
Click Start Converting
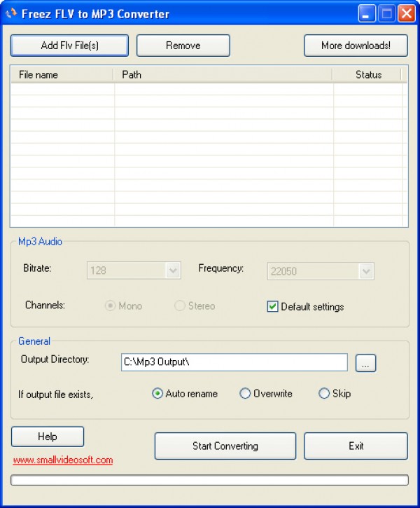point(225,446)
